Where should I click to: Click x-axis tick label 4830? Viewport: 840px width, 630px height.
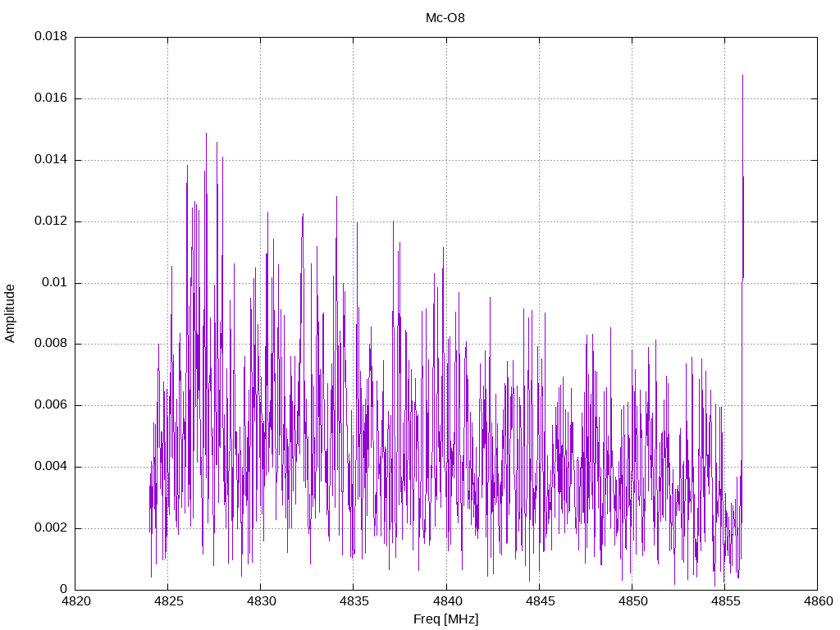tap(261, 601)
